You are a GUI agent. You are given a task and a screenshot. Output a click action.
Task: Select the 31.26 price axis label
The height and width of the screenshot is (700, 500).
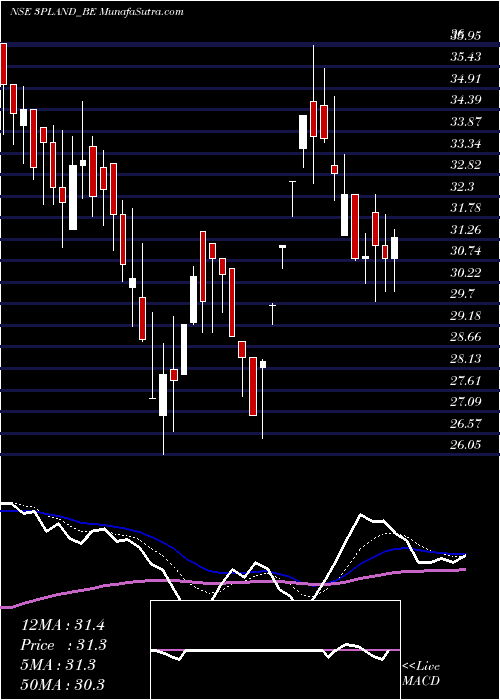pyautogui.click(x=466, y=229)
